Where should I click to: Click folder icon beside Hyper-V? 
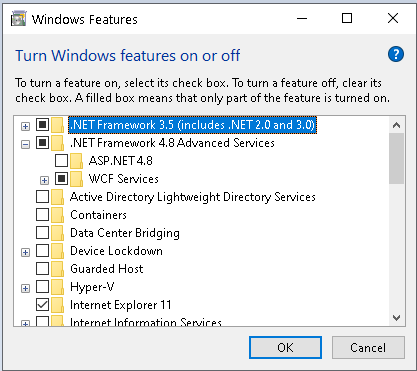pos(58,287)
